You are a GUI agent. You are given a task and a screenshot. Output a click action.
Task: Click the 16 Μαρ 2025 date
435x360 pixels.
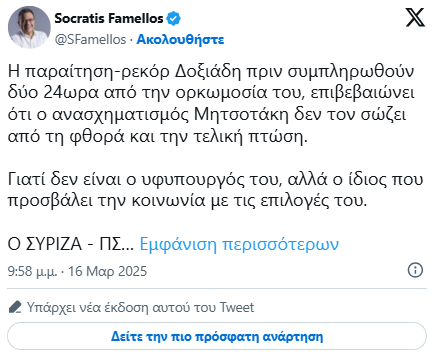[107, 271]
